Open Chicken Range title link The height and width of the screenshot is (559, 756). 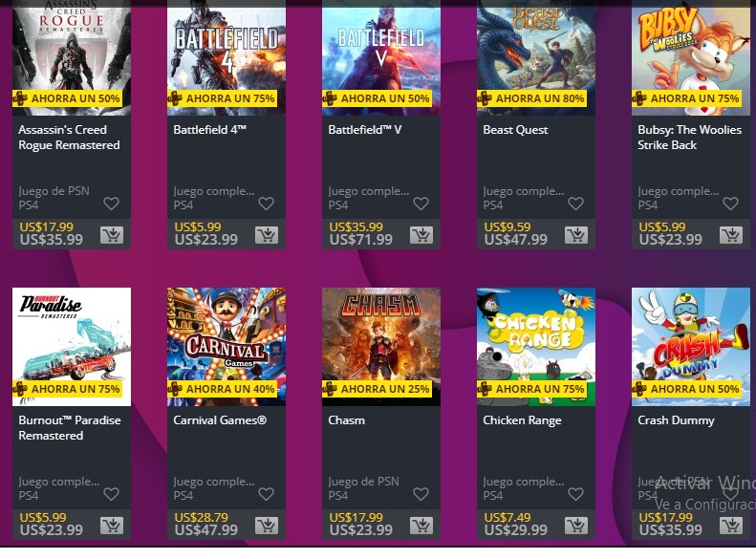(522, 420)
